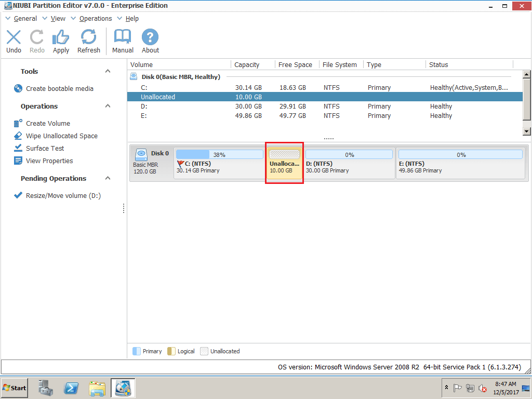
Task: Open Windows Explorer from the taskbar
Action: pos(97,388)
